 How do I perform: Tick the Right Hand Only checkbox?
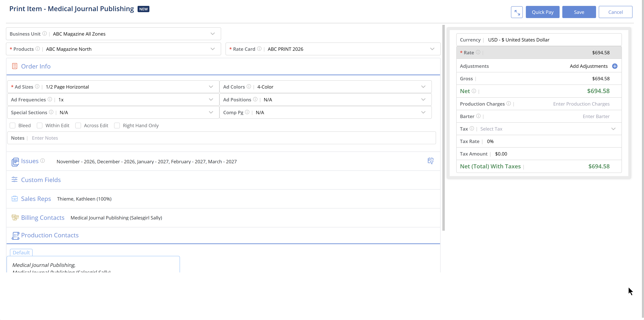tap(117, 125)
